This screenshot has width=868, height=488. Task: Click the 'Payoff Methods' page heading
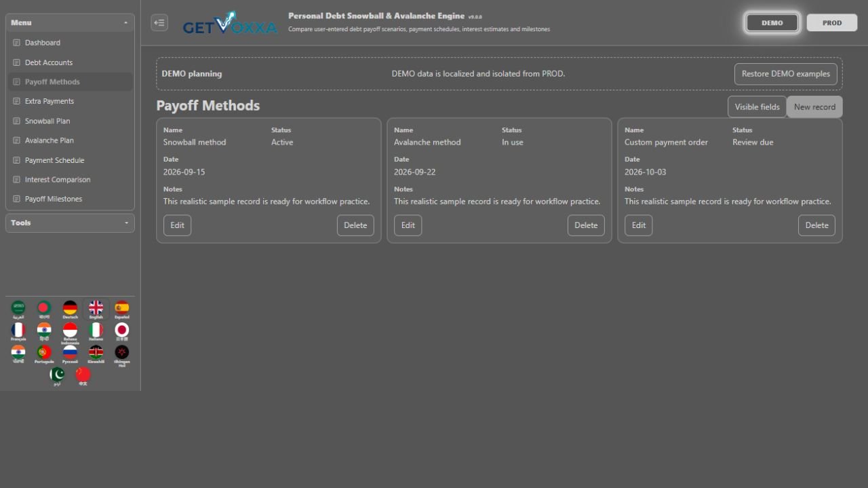(208, 106)
